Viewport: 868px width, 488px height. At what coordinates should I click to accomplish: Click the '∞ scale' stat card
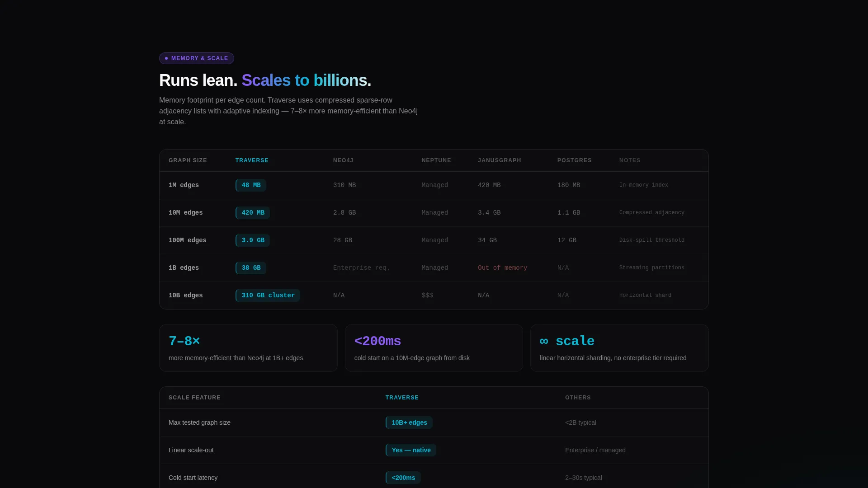619,348
